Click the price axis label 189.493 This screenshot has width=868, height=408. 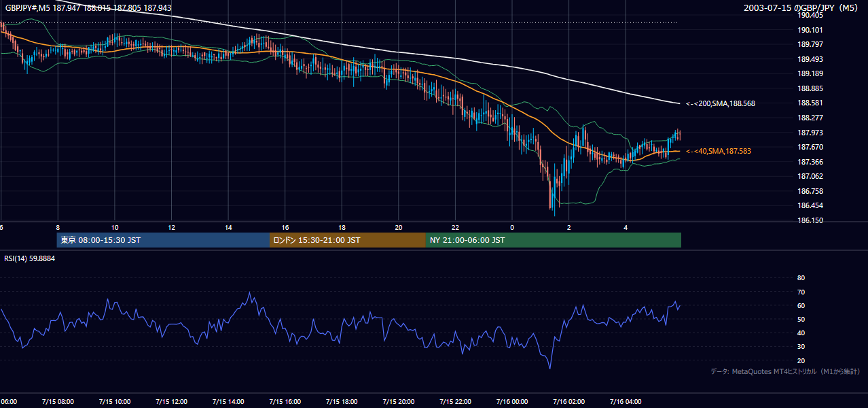tap(811, 59)
